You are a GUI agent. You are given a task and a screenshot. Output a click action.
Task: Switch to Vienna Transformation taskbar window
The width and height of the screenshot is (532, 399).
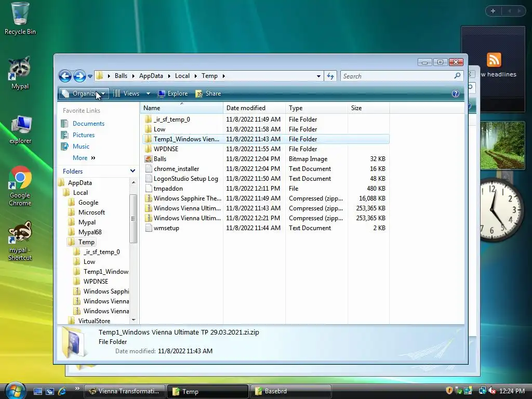point(124,391)
